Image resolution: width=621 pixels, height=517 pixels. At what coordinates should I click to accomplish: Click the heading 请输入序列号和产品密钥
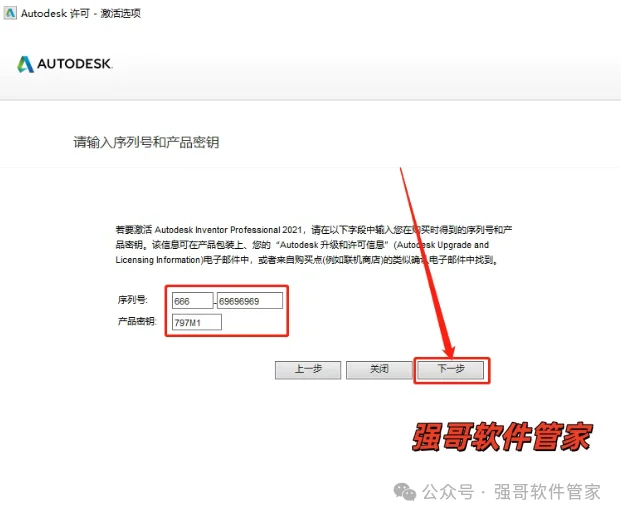146,142
